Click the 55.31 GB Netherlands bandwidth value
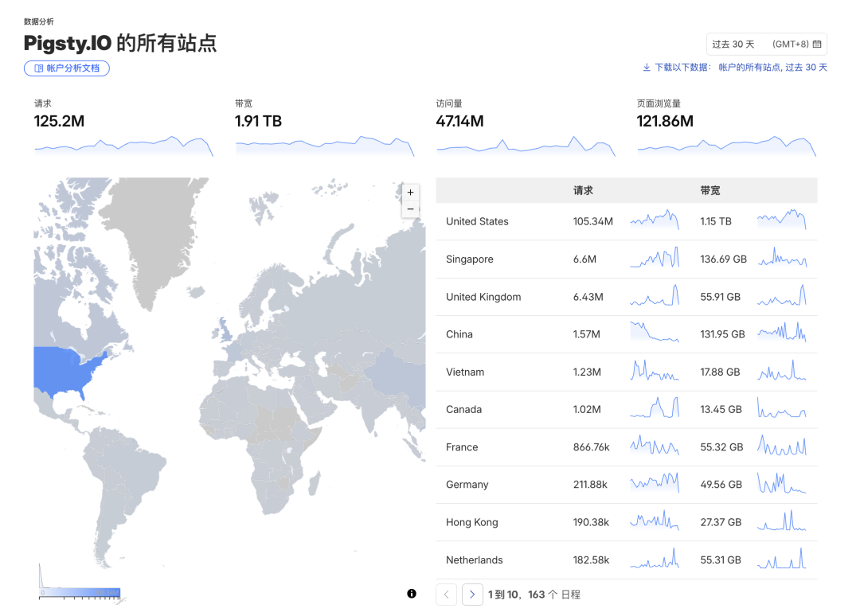The image size is (860, 616). point(721,560)
